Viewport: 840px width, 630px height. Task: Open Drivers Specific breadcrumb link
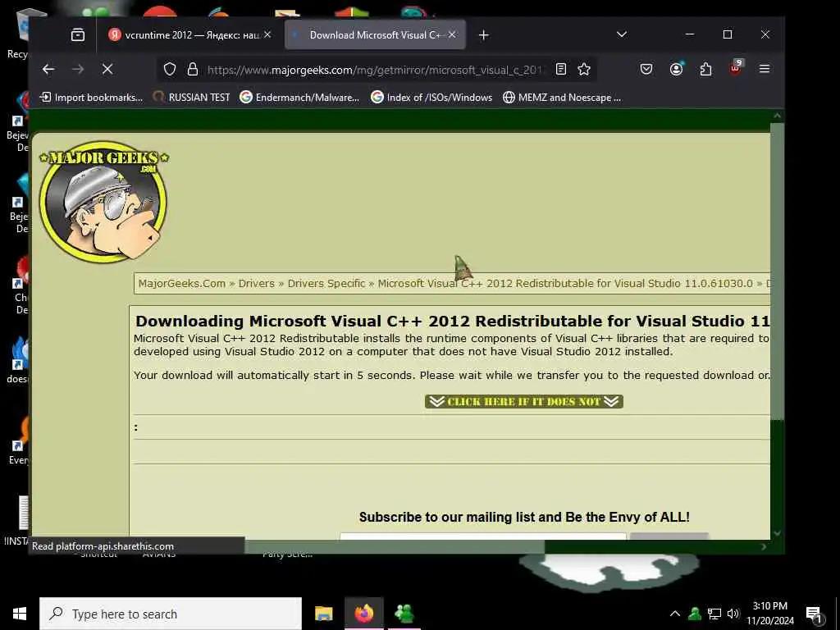[x=326, y=283]
